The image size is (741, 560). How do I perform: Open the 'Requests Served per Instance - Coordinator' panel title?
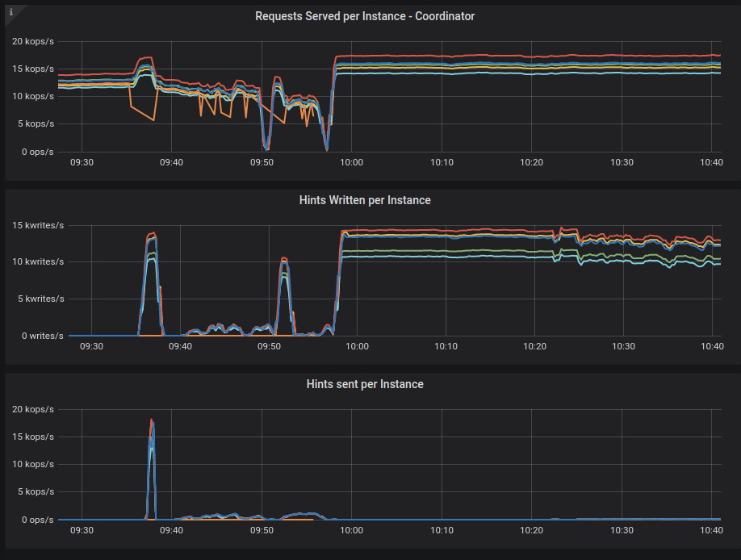pos(365,16)
